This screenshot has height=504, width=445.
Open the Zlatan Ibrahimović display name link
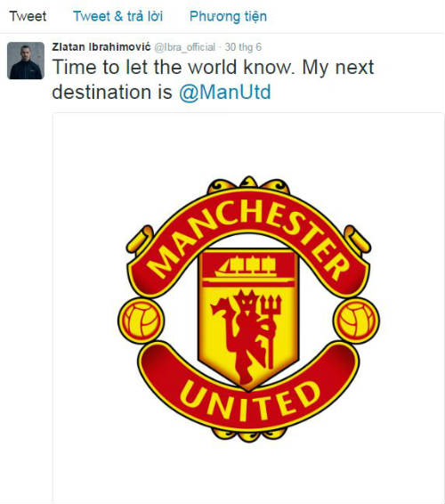point(101,47)
